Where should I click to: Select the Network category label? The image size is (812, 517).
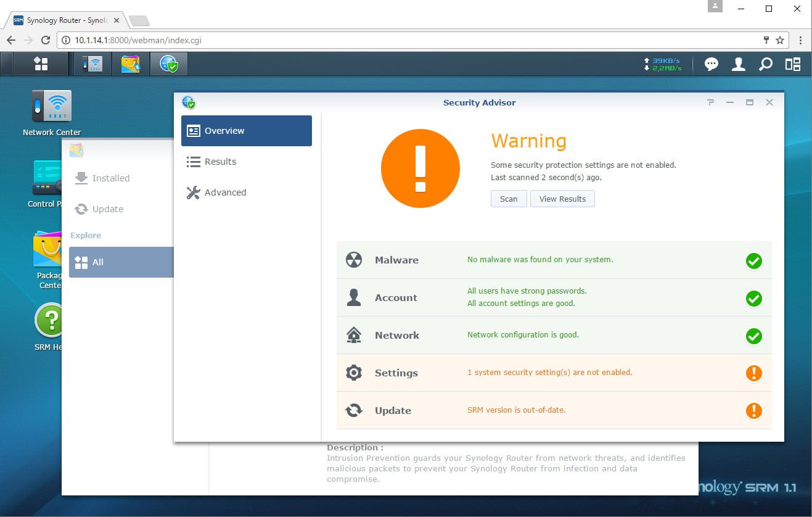coord(397,335)
